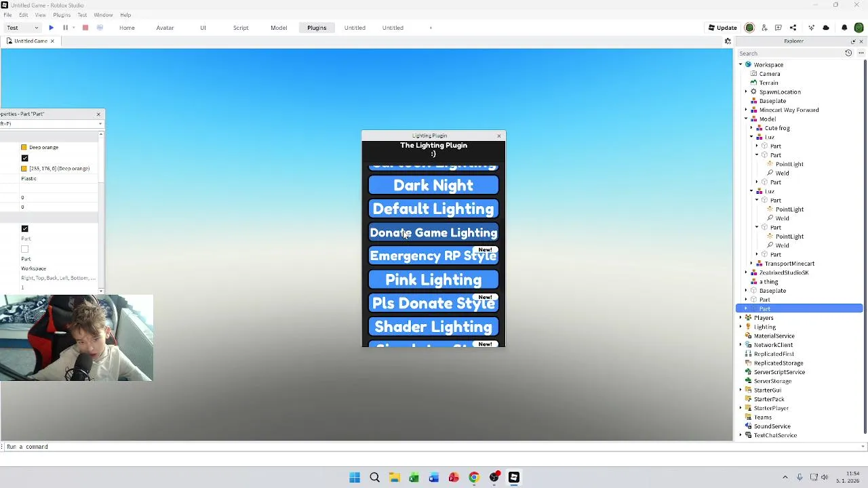Expand the TransportMinecart node
Image resolution: width=868 pixels, height=488 pixels.
[x=751, y=264]
